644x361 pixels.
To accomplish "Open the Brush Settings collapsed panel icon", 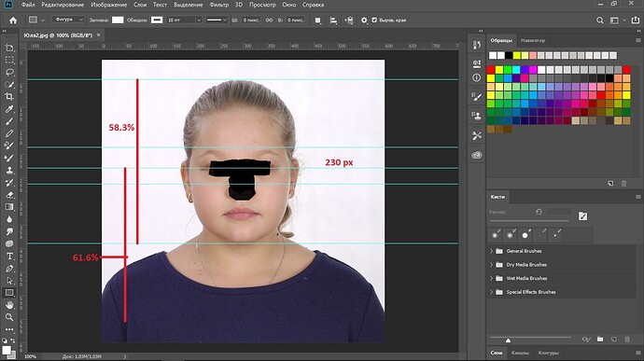I will [476, 97].
